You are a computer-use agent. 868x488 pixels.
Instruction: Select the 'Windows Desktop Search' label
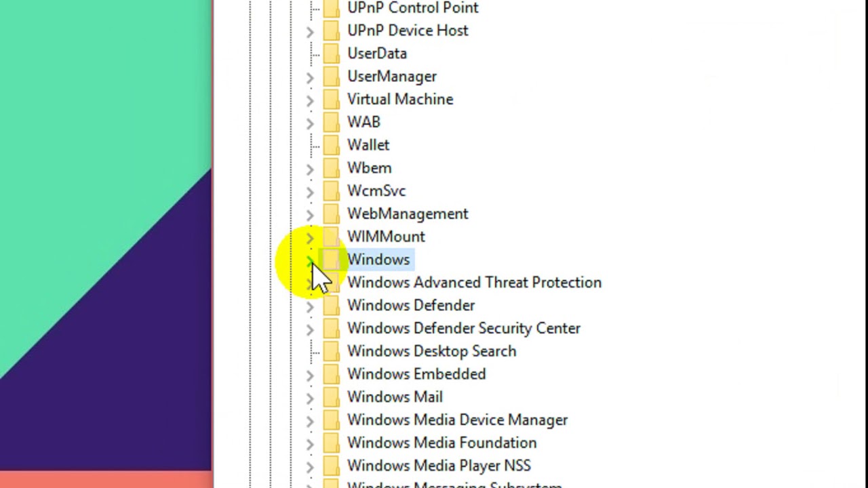(x=431, y=351)
